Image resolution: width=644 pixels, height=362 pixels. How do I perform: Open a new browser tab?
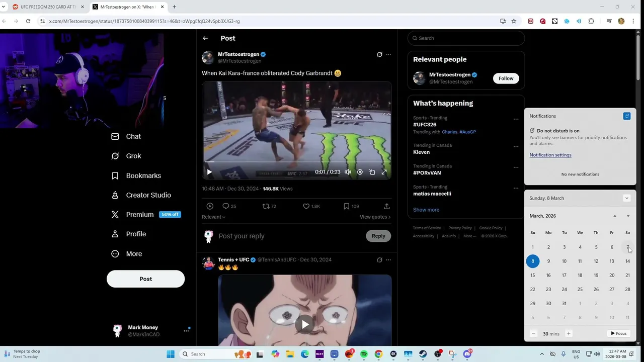click(x=174, y=7)
